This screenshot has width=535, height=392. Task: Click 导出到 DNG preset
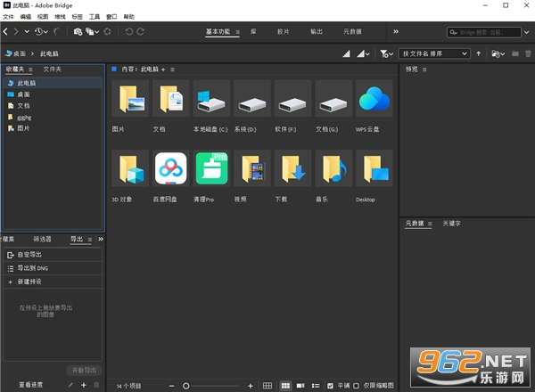click(53, 268)
